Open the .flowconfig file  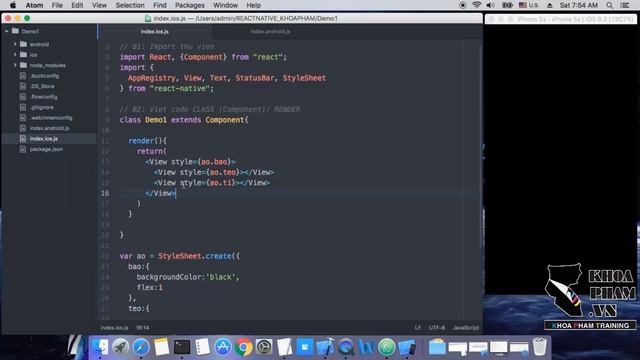tap(44, 97)
